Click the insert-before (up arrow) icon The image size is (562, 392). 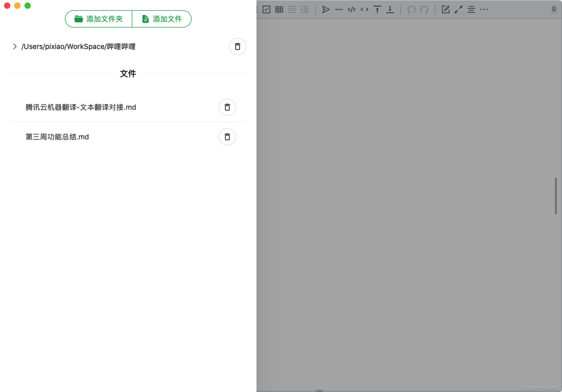coord(377,10)
